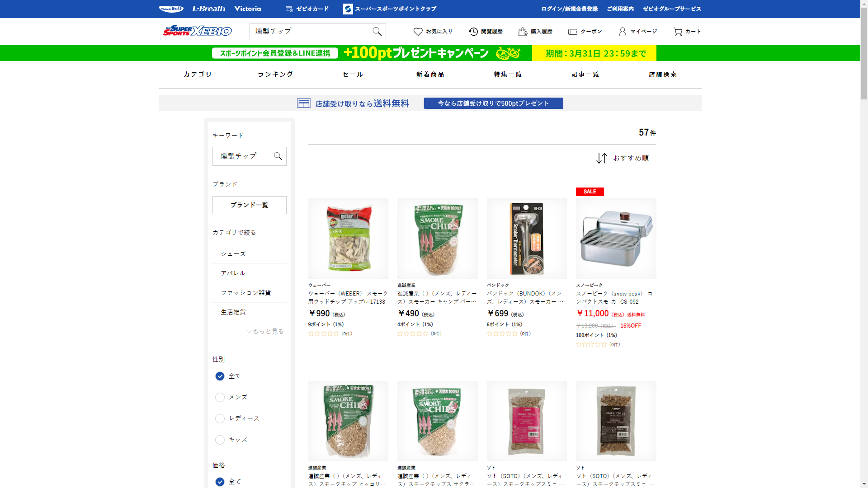Open the セール navigation menu

click(353, 74)
